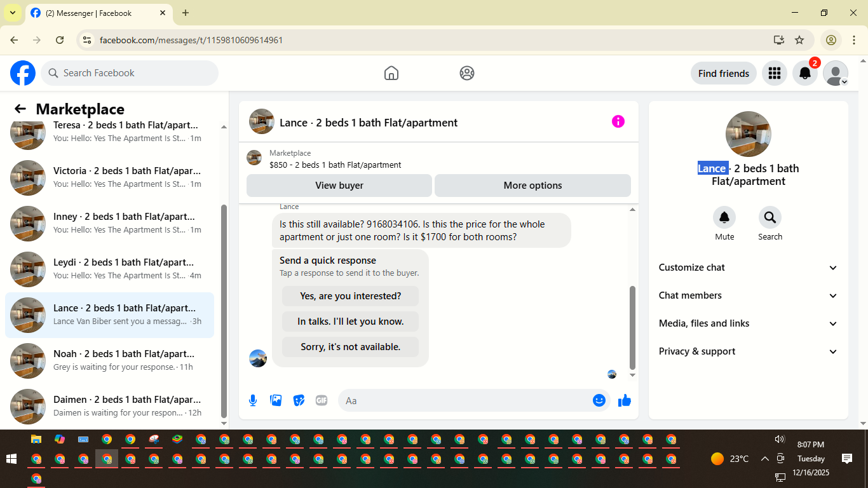Go back using the Marketplace arrow
Screen dimensions: 868x488
pyautogui.click(x=20, y=109)
